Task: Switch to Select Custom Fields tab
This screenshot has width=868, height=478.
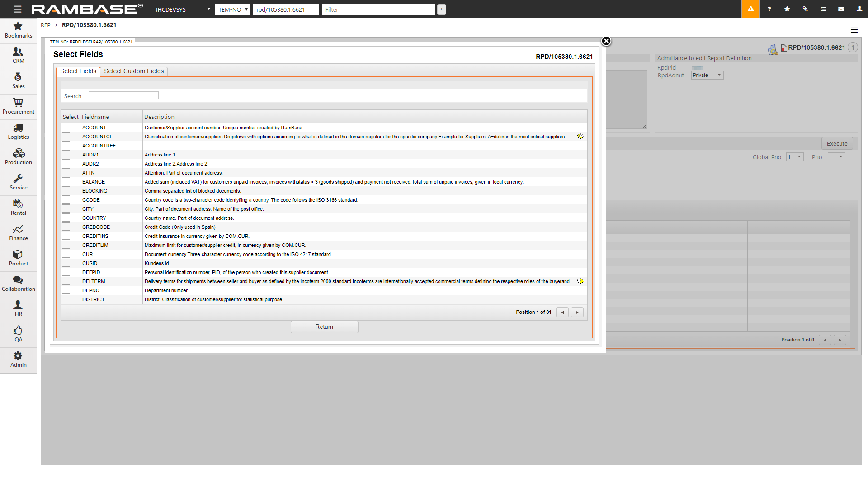Action: 134,71
